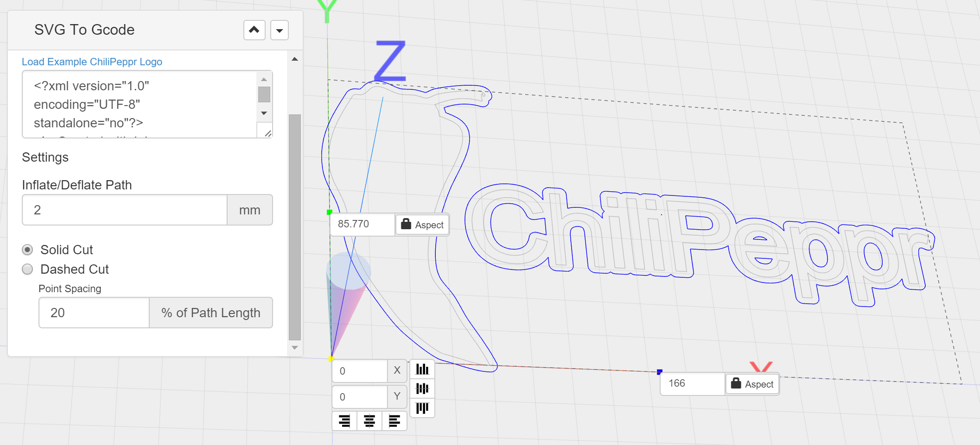Collapse the SVG To Gcode panel with the chevron
980x445 pixels.
pyautogui.click(x=254, y=30)
